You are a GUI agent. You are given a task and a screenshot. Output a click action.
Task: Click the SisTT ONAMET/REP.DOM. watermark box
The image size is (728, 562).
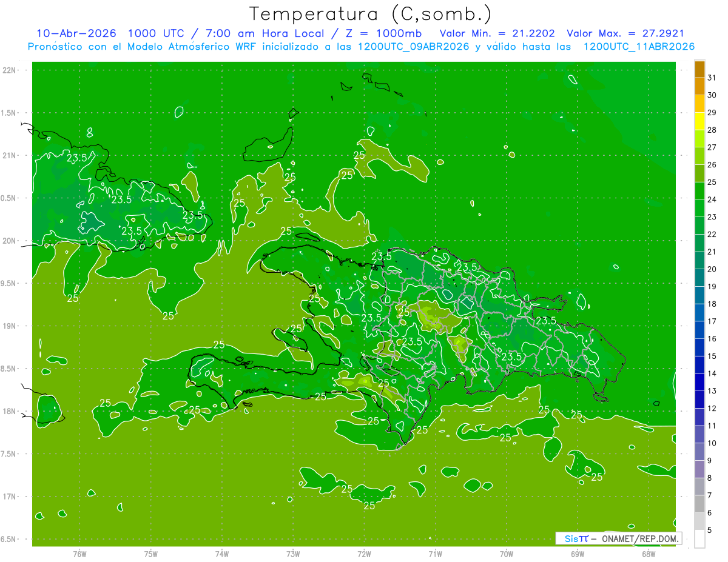[619, 538]
